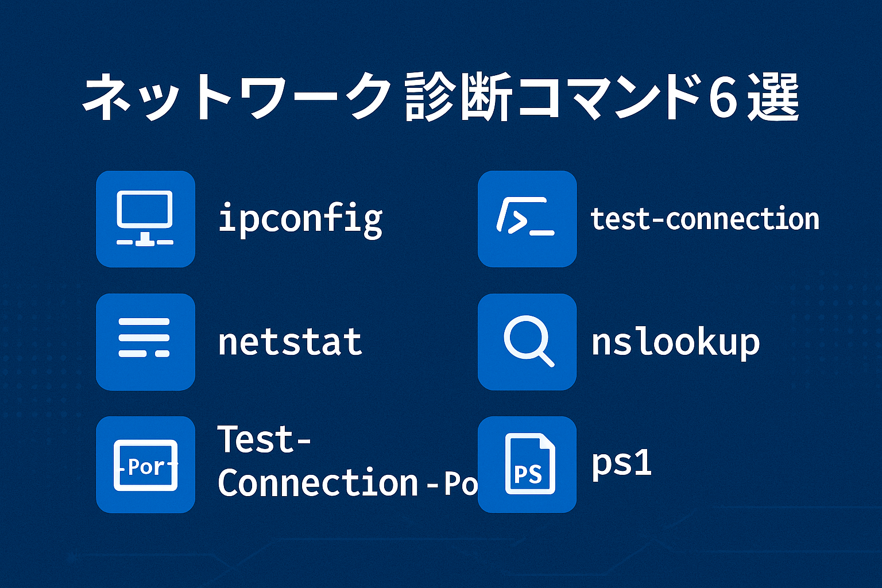Click the "Por" text inside the port icon
This screenshot has width=882, height=588.
coord(146,467)
